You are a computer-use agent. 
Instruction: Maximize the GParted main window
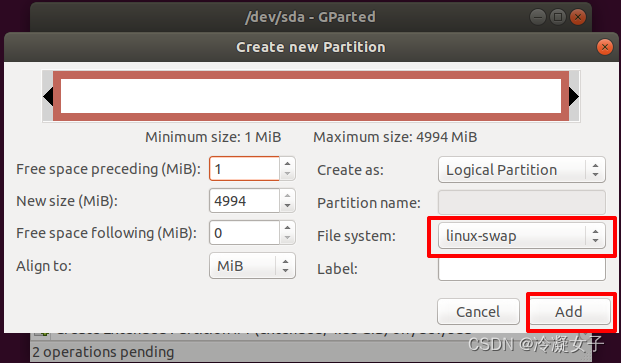(x=558, y=17)
